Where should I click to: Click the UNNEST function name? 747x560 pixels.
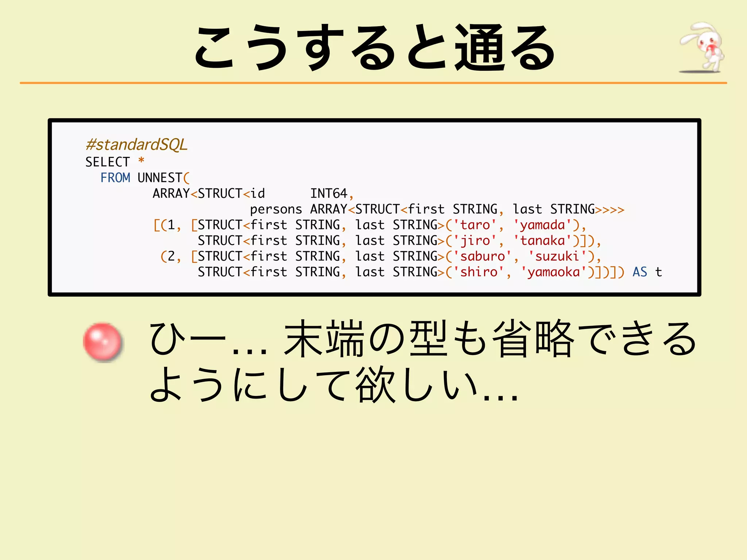pos(160,178)
